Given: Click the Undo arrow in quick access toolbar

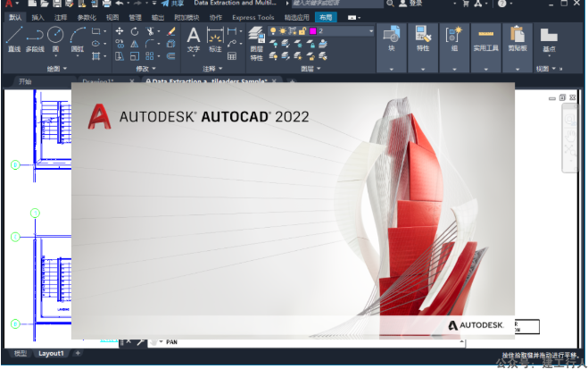Looking at the screenshot, I should tap(120, 4).
